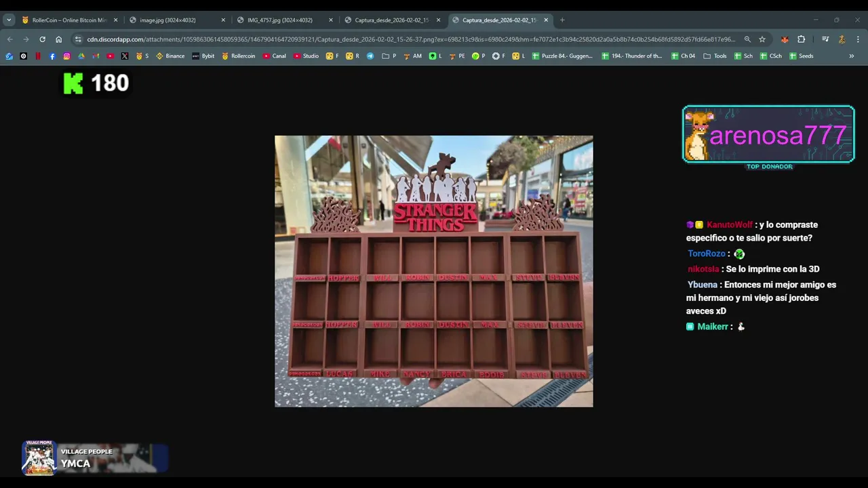Open the Chrome three-dot menu
This screenshot has width=868, height=488.
[x=858, y=39]
